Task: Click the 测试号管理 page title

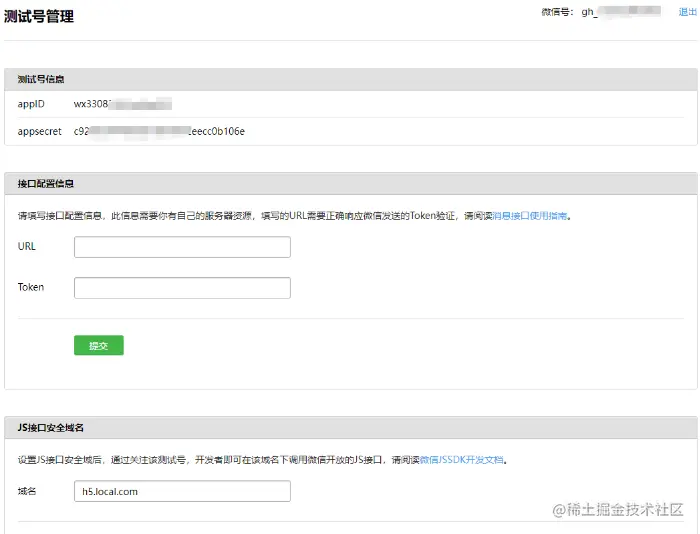Action: tap(39, 17)
